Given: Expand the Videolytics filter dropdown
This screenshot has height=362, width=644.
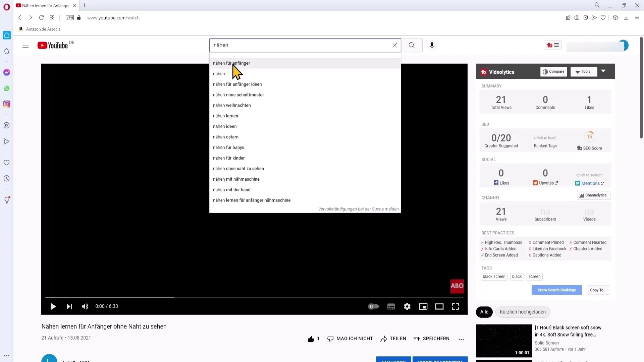Looking at the screenshot, I should coord(604,71).
